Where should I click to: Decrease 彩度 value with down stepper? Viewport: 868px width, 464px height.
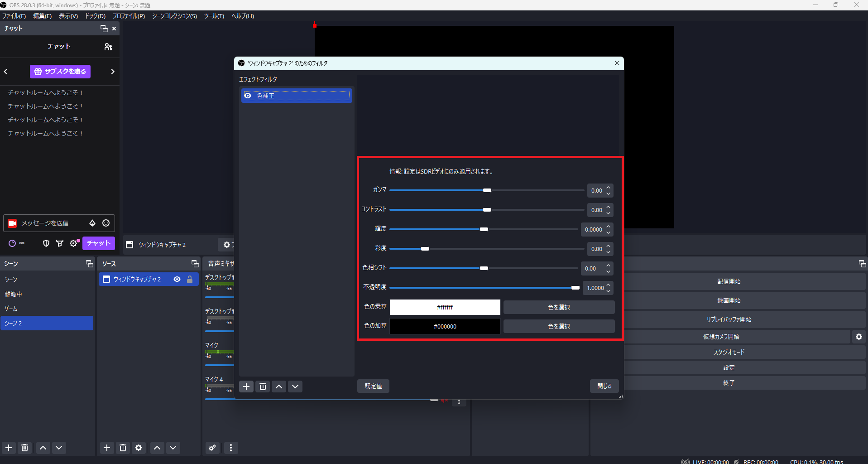click(608, 252)
